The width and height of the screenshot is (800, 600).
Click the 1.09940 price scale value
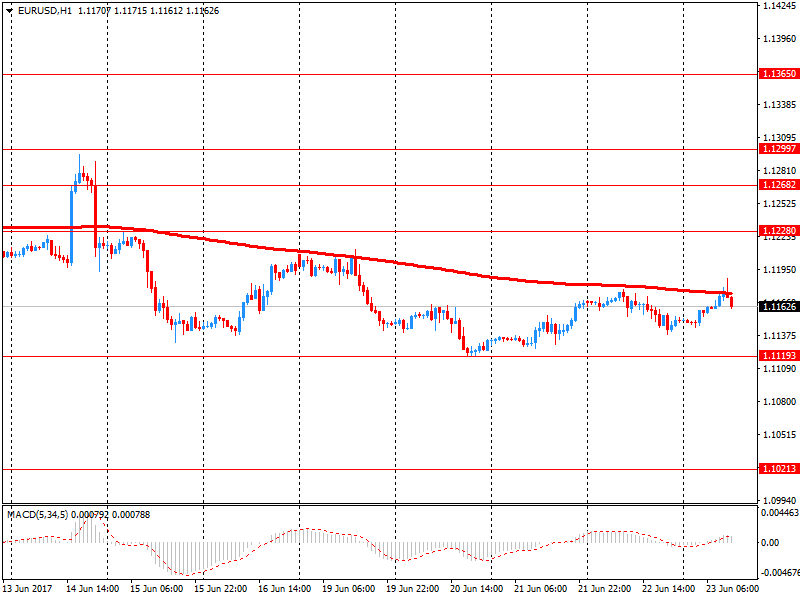tap(780, 500)
